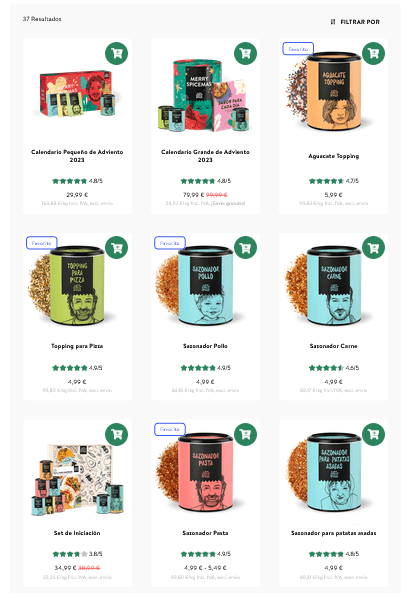Open the Sazonador Pollo product title
This screenshot has height=598, width=416.
[205, 346]
